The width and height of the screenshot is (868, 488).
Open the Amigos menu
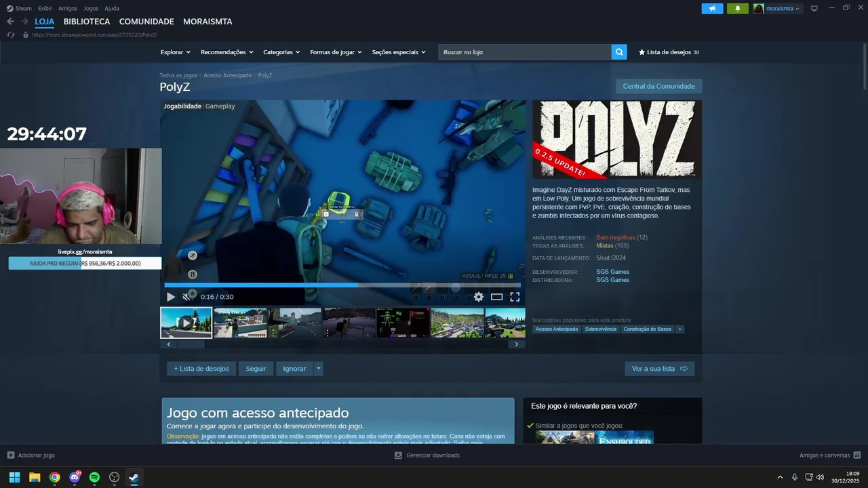coord(68,8)
